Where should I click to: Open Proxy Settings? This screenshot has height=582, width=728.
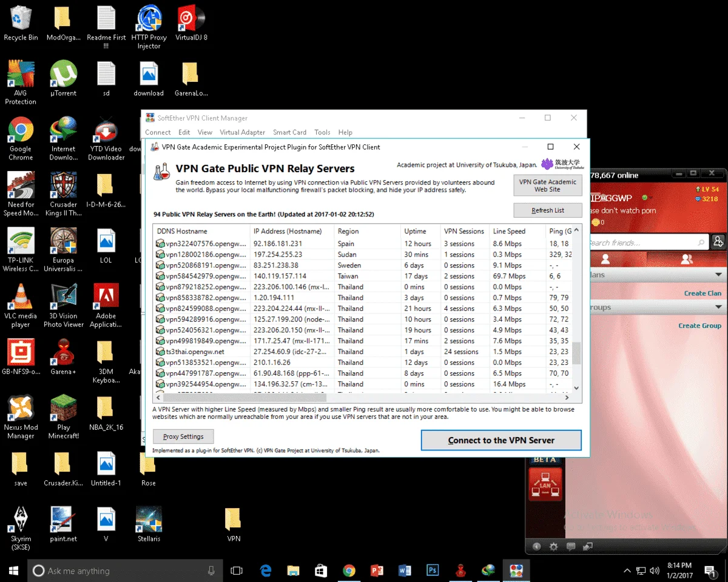(183, 436)
